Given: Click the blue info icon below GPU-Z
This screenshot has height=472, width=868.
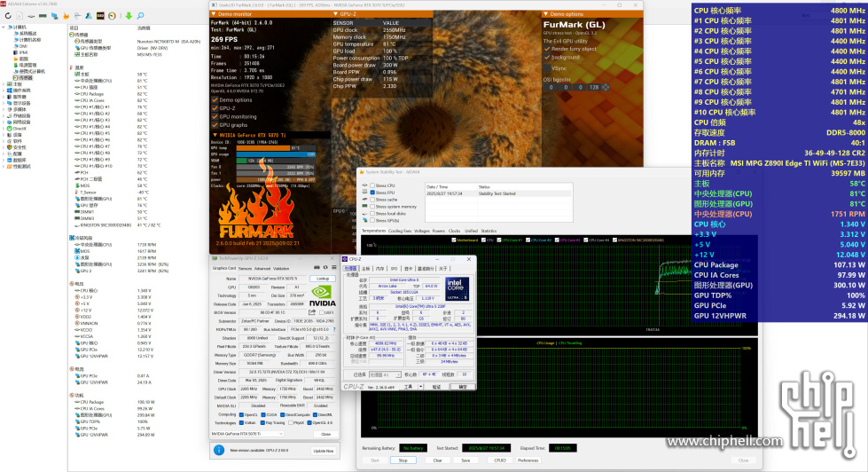Looking at the screenshot, I should click(219, 450).
